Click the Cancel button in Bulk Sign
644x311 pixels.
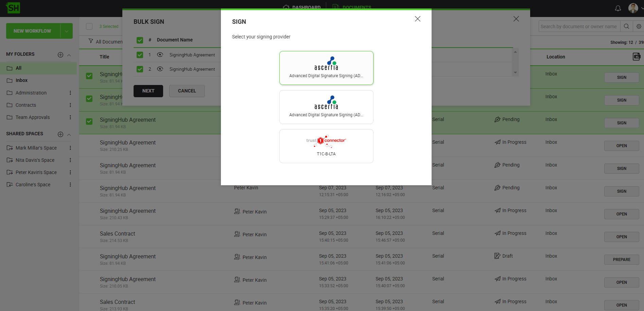coord(187,91)
